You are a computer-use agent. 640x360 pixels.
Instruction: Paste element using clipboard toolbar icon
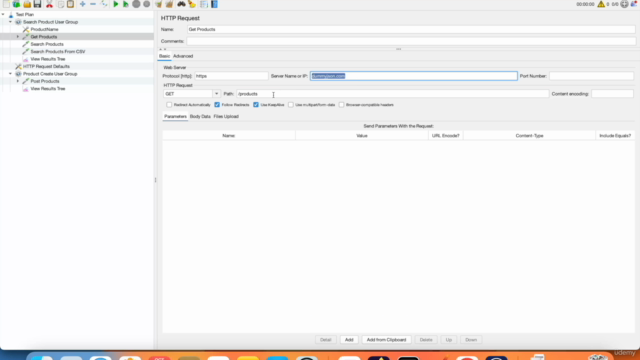(x=71, y=4)
